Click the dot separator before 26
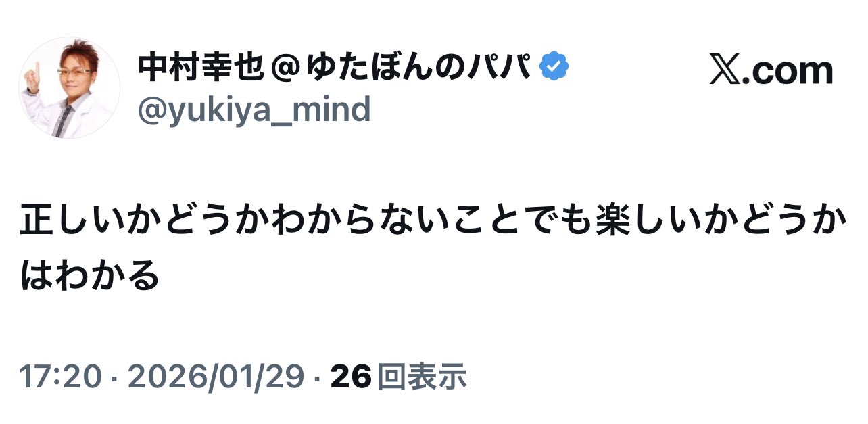The height and width of the screenshot is (424, 868). 317,377
